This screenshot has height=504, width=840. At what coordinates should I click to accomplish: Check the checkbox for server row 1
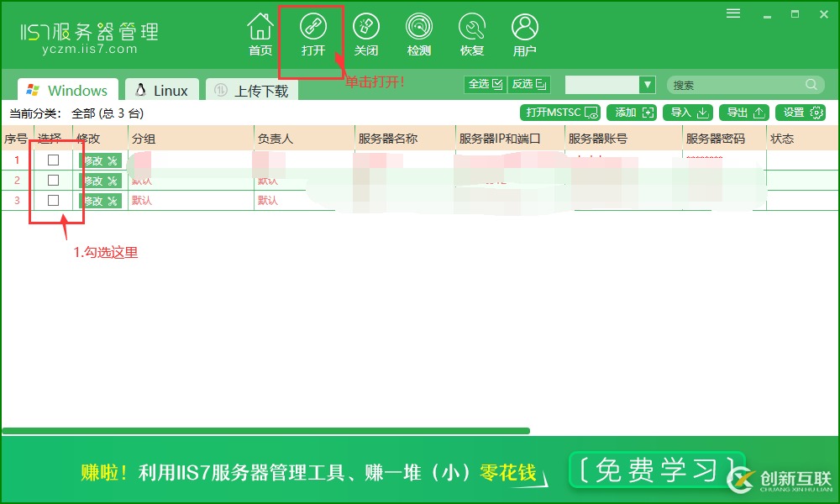(53, 160)
